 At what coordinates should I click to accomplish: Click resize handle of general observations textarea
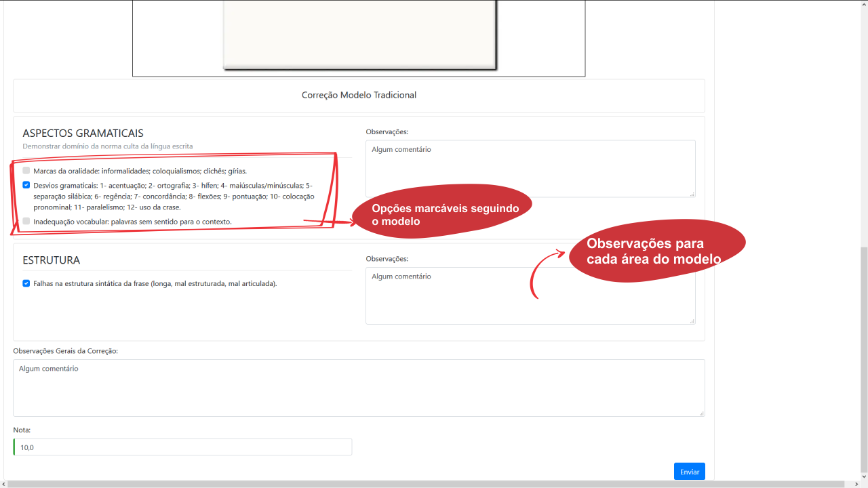click(702, 413)
